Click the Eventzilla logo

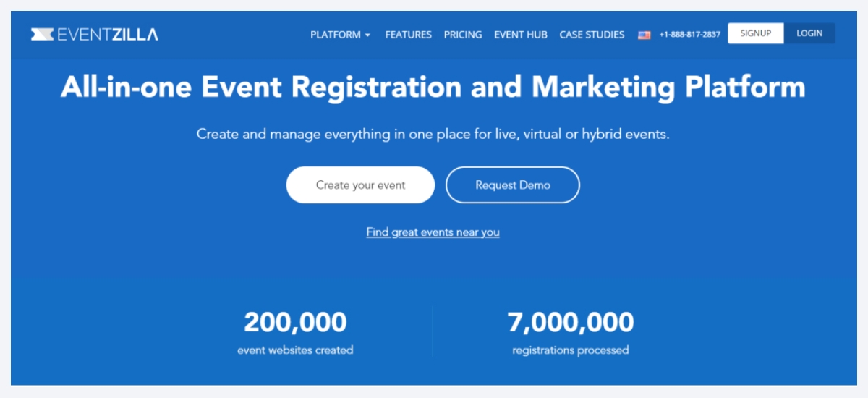(x=94, y=34)
